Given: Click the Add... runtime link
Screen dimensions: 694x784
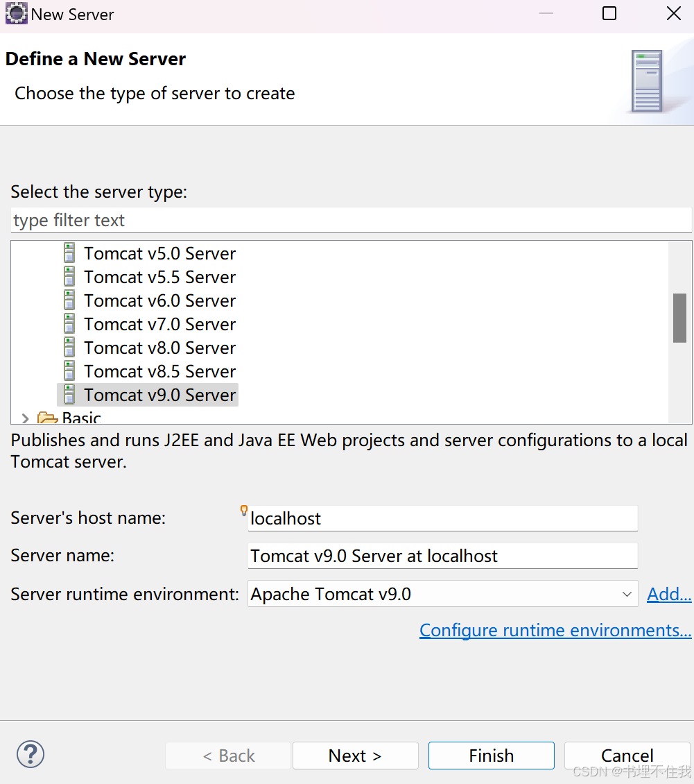Looking at the screenshot, I should click(669, 594).
